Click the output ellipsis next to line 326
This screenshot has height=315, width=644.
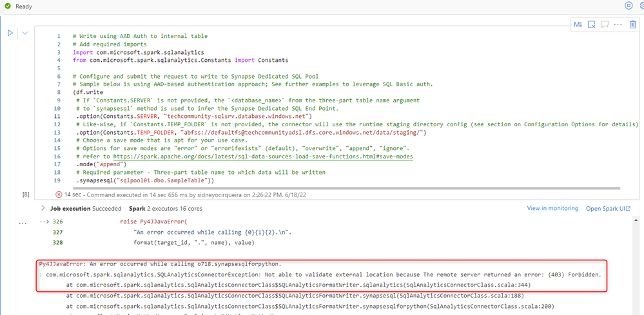(x=23, y=224)
